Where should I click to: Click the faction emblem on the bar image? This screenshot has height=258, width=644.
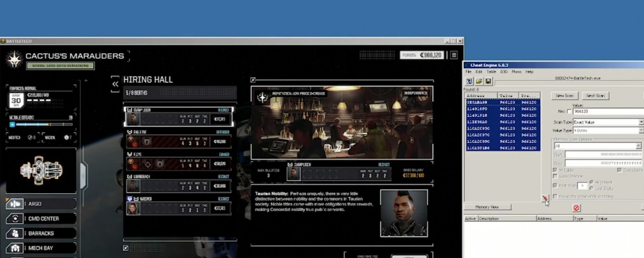pyautogui.click(x=262, y=97)
